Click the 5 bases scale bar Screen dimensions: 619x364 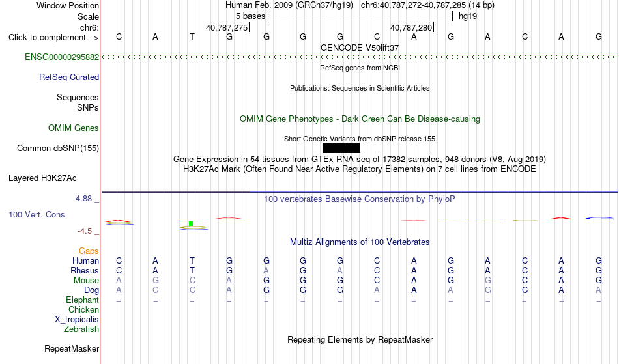(x=360, y=16)
